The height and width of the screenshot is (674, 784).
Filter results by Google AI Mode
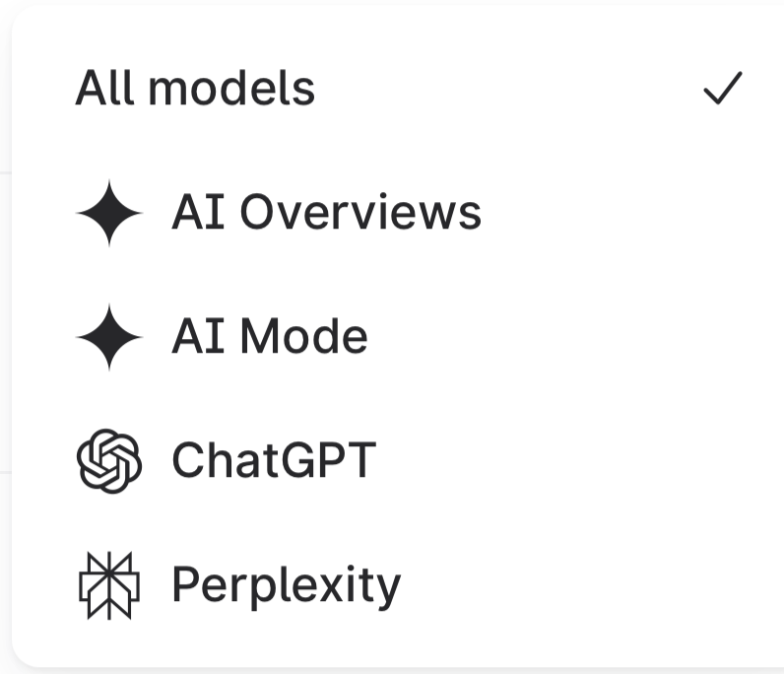coord(269,337)
